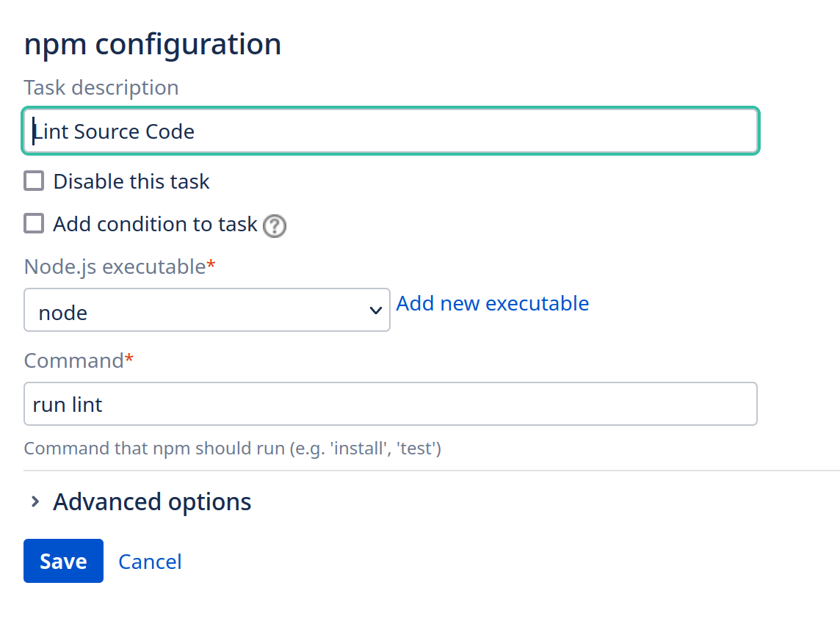Click inside the Command text field

tap(390, 404)
